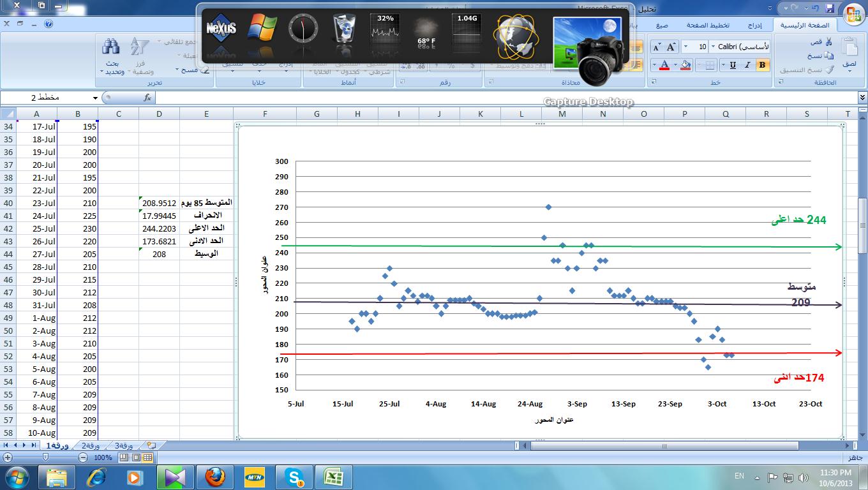This screenshot has height=490, width=868.
Task: Click zoom out minus button
Action: (x=83, y=457)
